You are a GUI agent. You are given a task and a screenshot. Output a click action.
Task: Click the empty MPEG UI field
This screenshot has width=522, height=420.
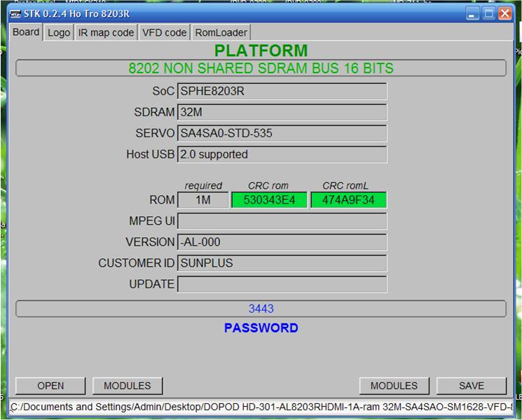pyautogui.click(x=282, y=221)
